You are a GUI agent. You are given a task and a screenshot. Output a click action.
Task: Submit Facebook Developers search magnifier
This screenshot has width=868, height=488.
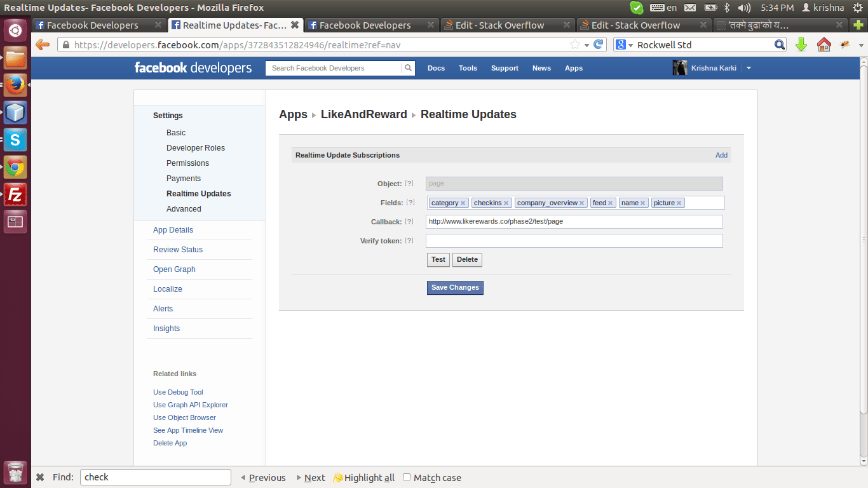pyautogui.click(x=408, y=68)
